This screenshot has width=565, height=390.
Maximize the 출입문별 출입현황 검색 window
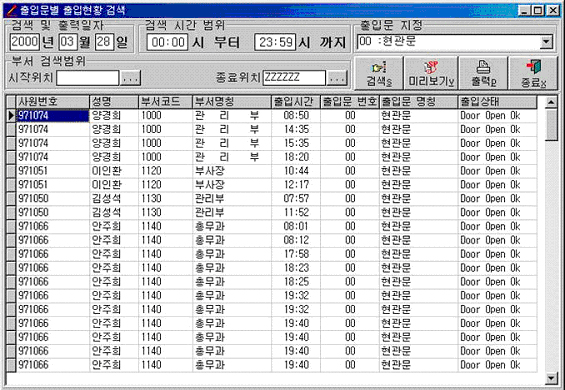[x=537, y=10]
